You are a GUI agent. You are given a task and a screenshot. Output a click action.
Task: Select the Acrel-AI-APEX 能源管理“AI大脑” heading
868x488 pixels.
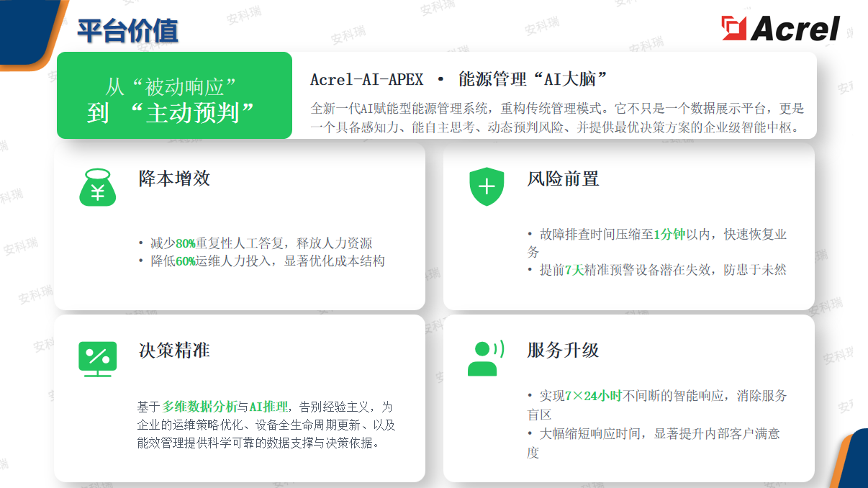tap(460, 78)
